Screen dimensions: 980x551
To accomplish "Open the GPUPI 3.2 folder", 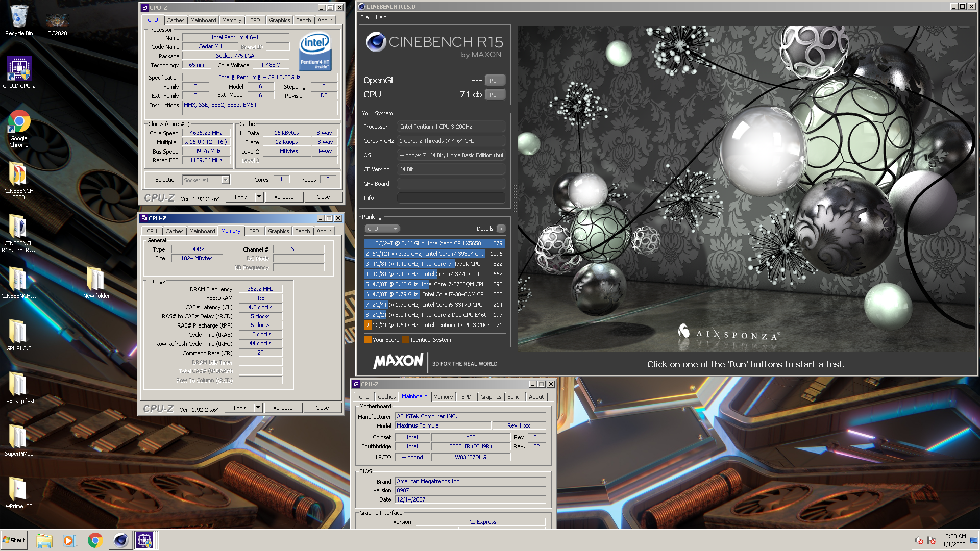I will click(x=19, y=335).
